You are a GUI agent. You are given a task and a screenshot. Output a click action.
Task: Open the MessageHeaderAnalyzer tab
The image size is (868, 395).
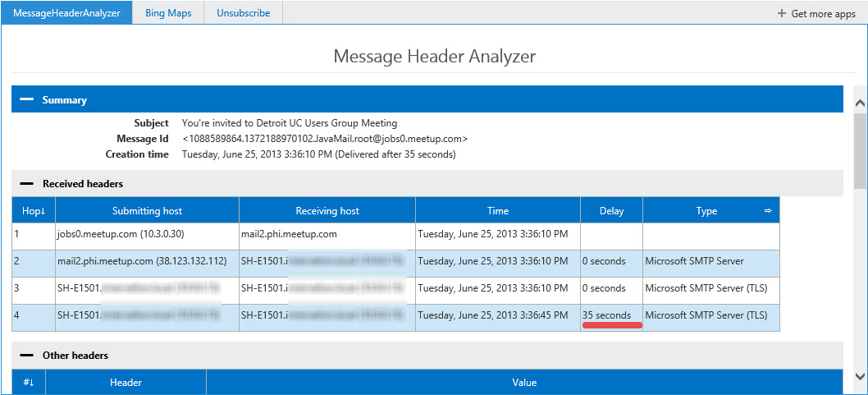click(x=66, y=13)
